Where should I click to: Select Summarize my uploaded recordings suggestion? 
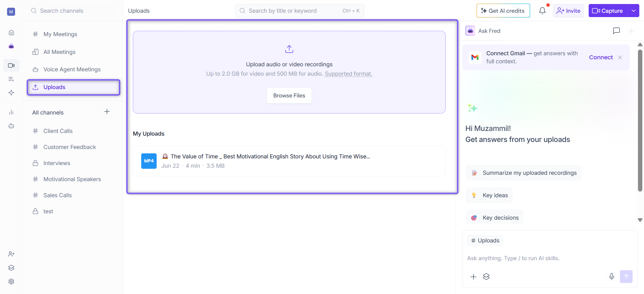[523, 173]
